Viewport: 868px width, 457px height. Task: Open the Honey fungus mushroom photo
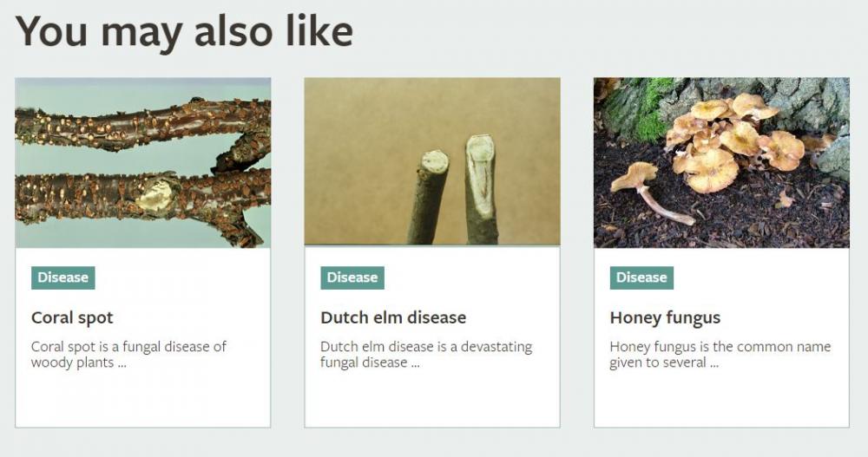pos(721,162)
